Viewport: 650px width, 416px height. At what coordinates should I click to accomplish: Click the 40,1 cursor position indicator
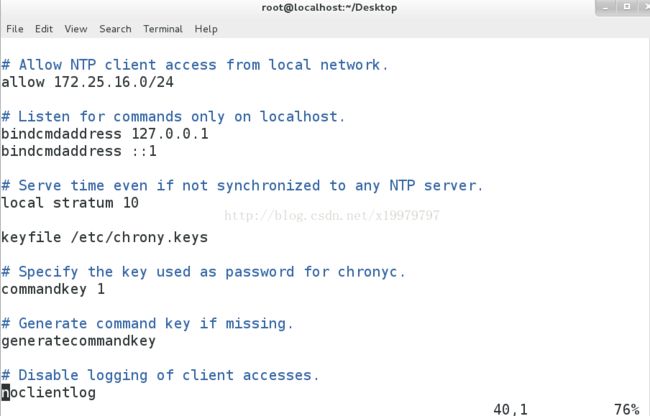pos(510,409)
